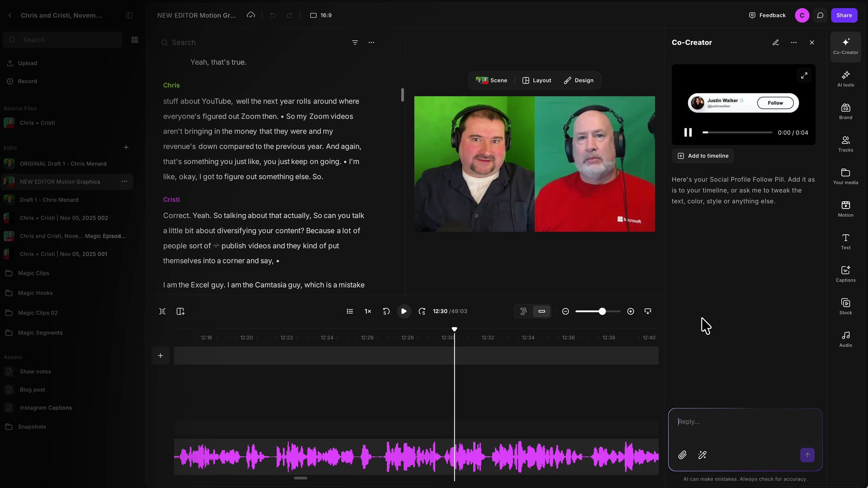Click the magic wand icon in reply box

pos(702,455)
